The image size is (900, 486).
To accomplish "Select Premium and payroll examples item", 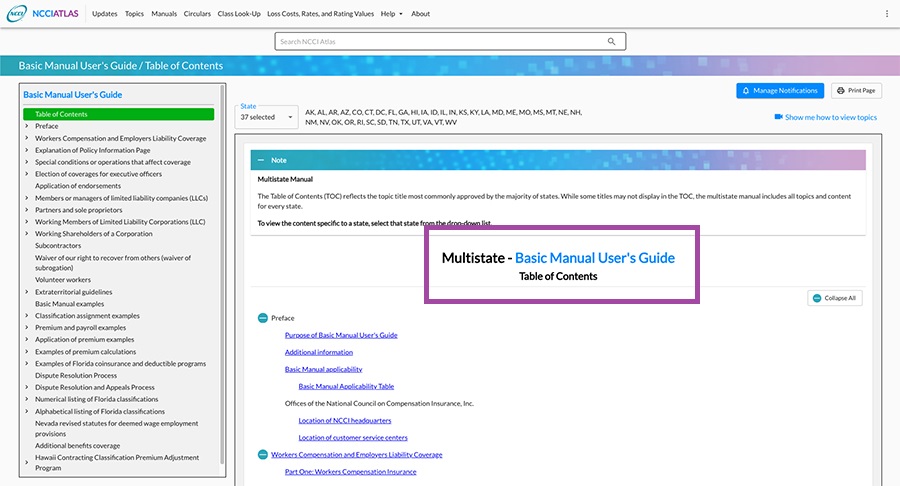I will click(80, 328).
